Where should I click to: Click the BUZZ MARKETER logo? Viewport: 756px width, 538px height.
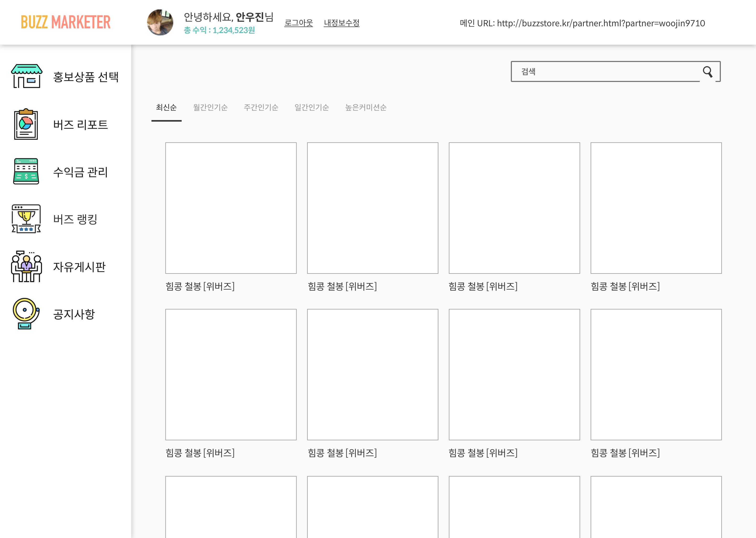tap(66, 22)
